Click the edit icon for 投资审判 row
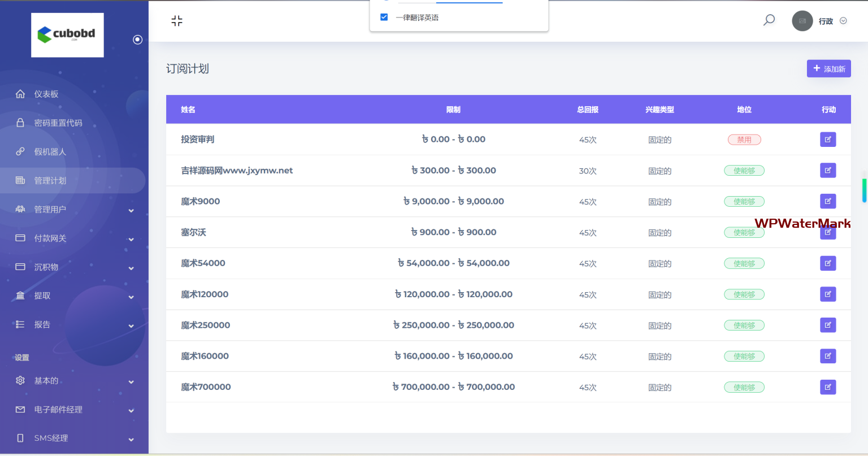Screen dimensions: 868x456 coord(828,140)
